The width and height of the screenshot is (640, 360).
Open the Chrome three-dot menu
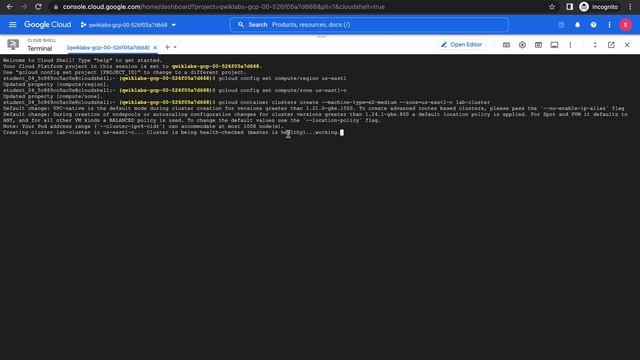pyautogui.click(x=630, y=7)
